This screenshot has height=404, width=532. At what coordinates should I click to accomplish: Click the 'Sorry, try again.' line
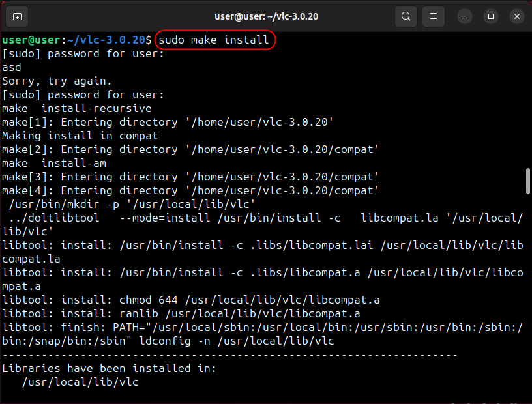57,81
